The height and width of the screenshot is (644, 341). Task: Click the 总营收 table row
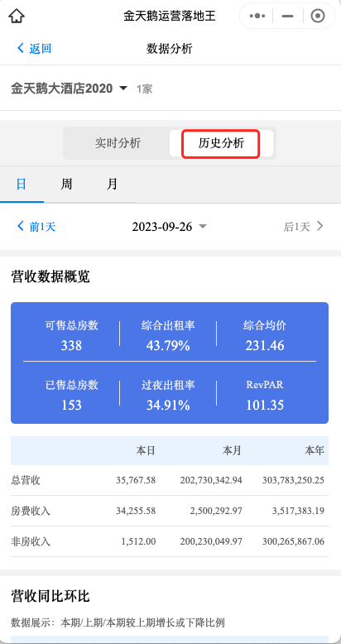(x=170, y=480)
